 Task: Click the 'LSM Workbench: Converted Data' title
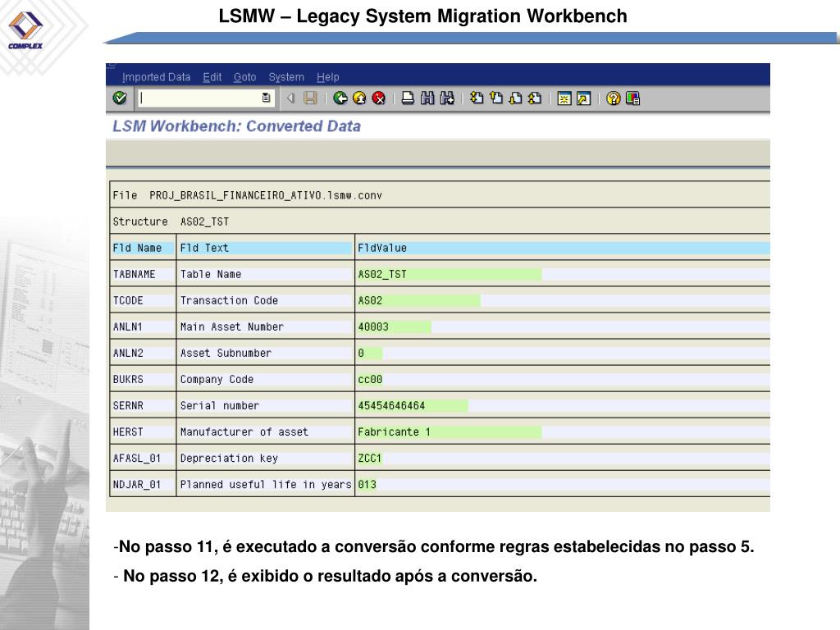236,126
